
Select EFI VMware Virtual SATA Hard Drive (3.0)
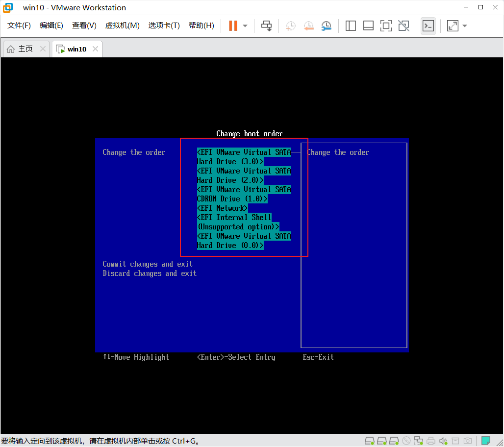click(x=244, y=157)
